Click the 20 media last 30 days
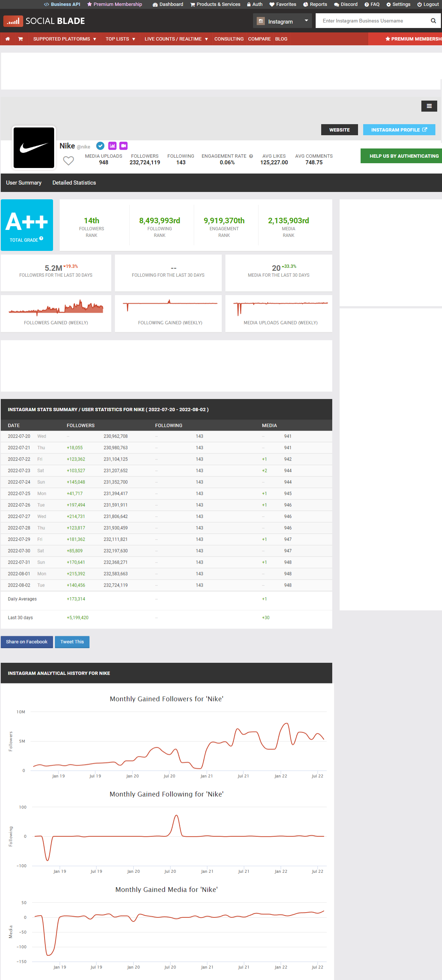 click(x=276, y=268)
